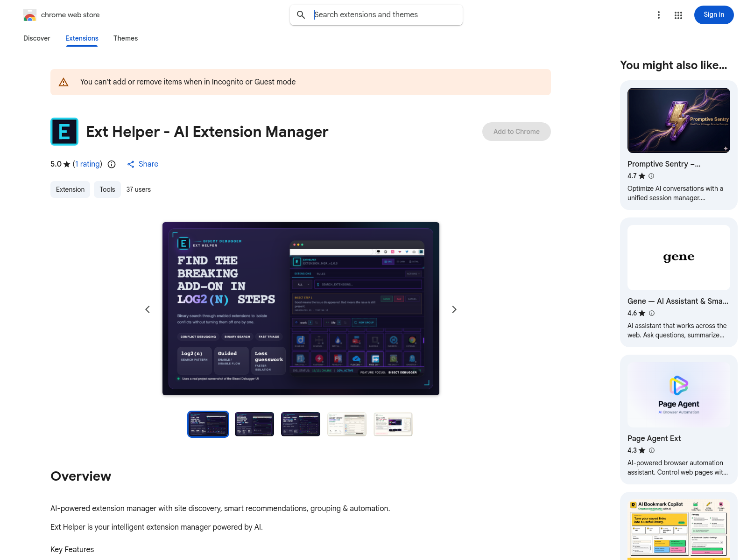Screen dimensions: 747x560
Task: Click info icon next to Promptive Sentry rating
Action: click(x=651, y=176)
